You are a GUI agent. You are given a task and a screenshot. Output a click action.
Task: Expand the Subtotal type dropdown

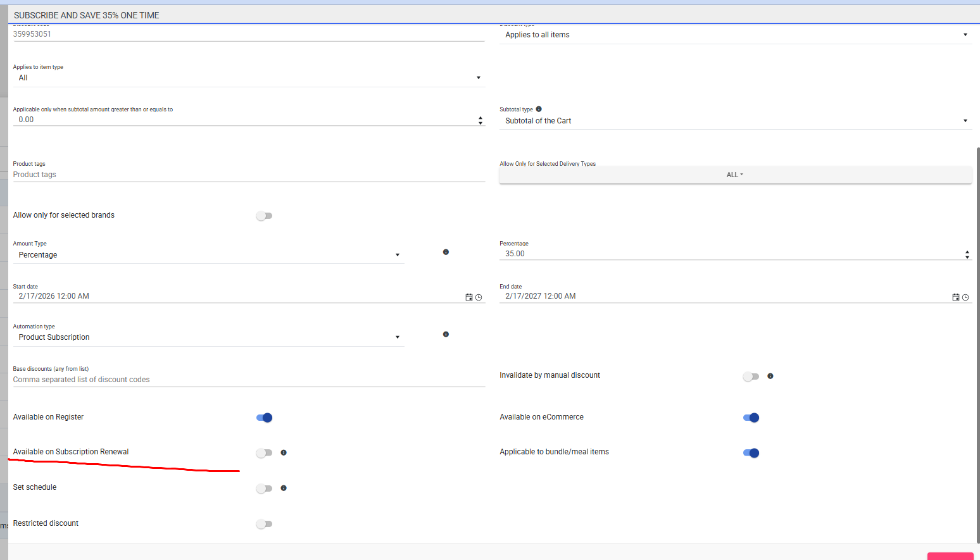tap(735, 121)
